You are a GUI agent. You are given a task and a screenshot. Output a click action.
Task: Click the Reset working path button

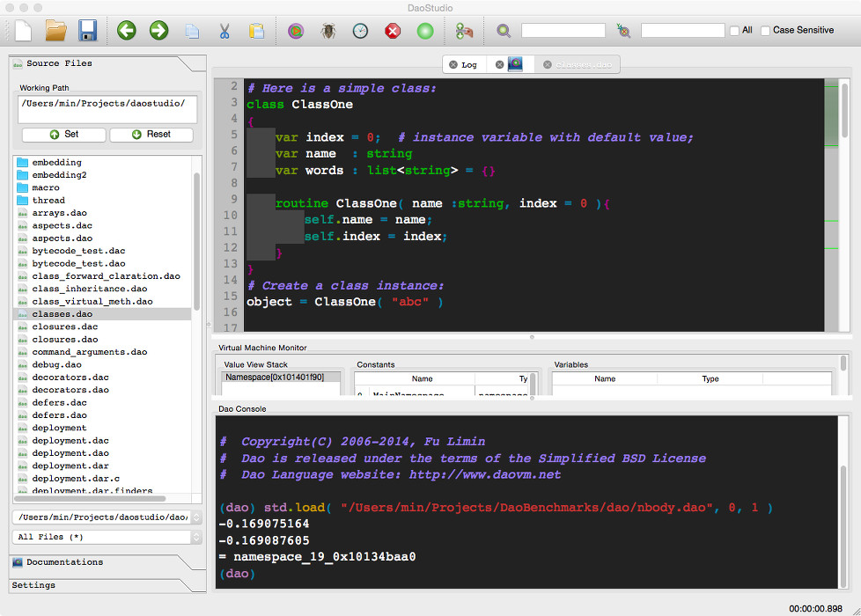pyautogui.click(x=151, y=135)
